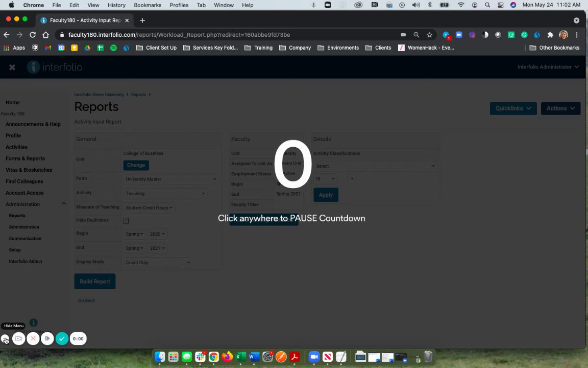The width and height of the screenshot is (588, 368).
Task: Open the Measure of Teaching dropdown
Action: [x=149, y=208]
